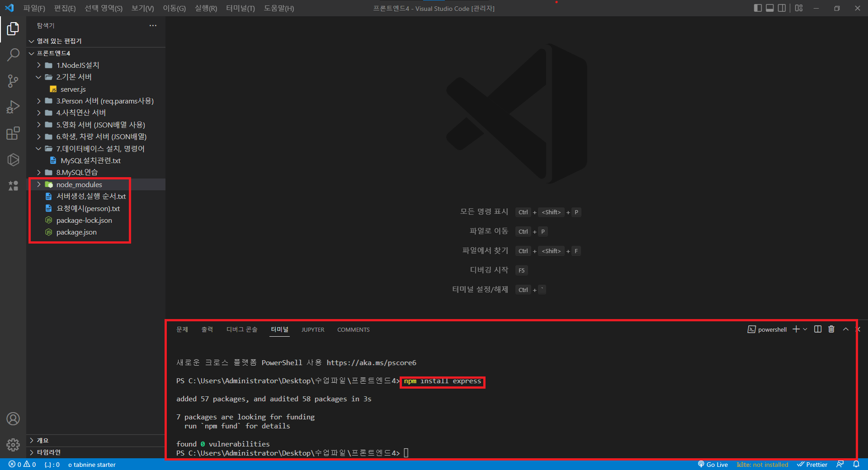The image size is (868, 470).
Task: Open the Search view in activity bar
Action: click(13, 55)
